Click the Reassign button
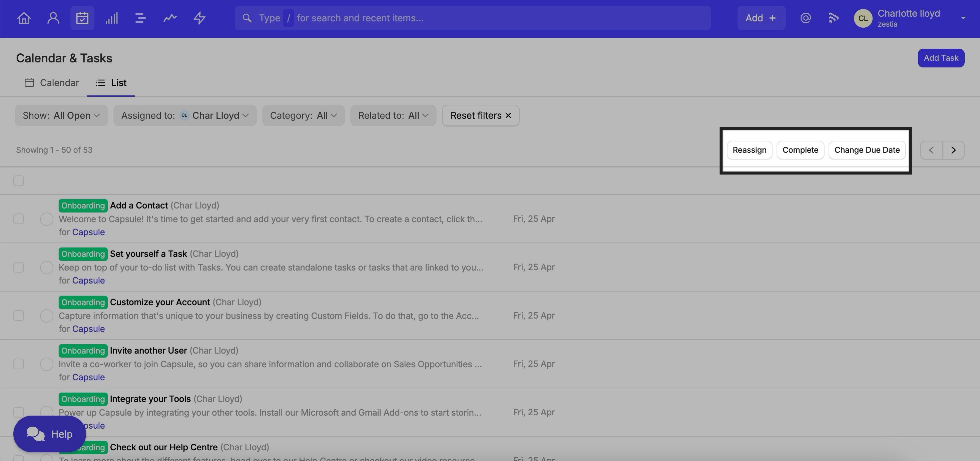 coord(750,150)
